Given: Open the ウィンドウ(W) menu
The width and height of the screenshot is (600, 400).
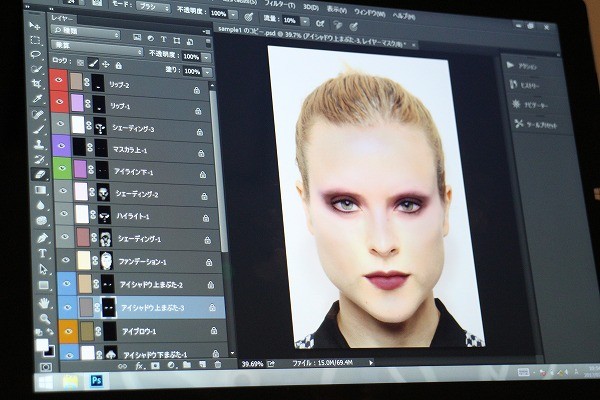Looking at the screenshot, I should [369, 13].
